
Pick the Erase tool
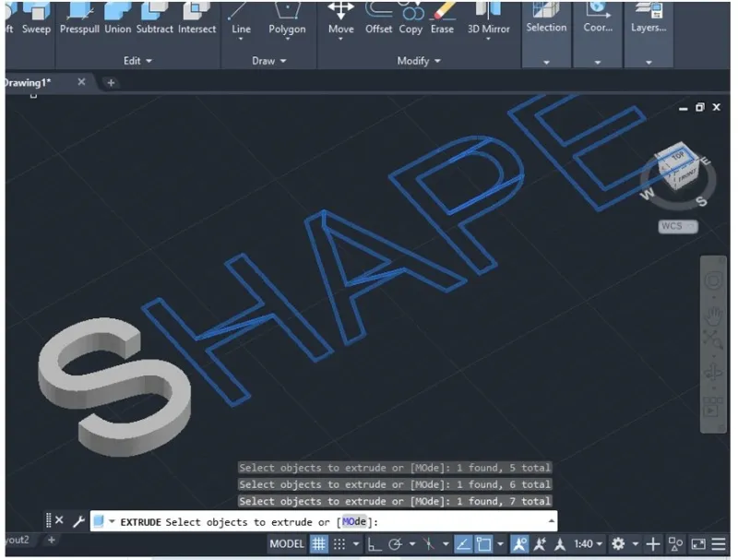coord(442,18)
